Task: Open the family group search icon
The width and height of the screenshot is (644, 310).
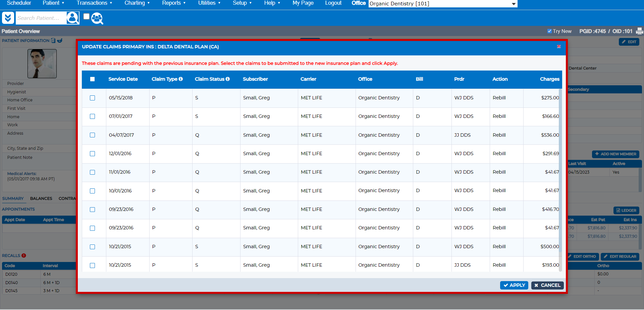Action: click(97, 18)
